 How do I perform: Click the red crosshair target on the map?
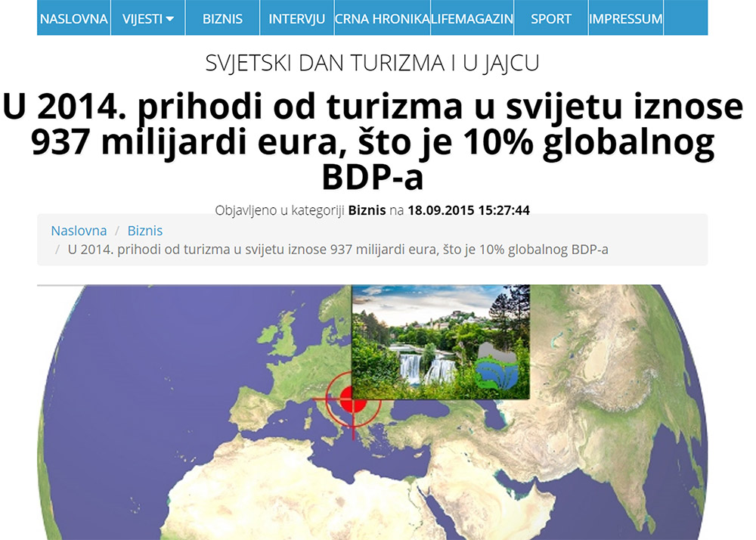click(352, 399)
